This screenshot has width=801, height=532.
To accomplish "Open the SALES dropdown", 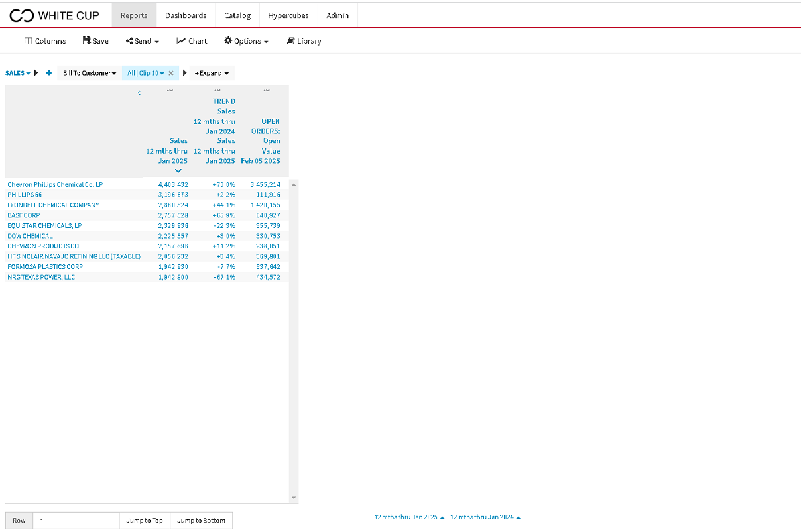I will coord(18,73).
